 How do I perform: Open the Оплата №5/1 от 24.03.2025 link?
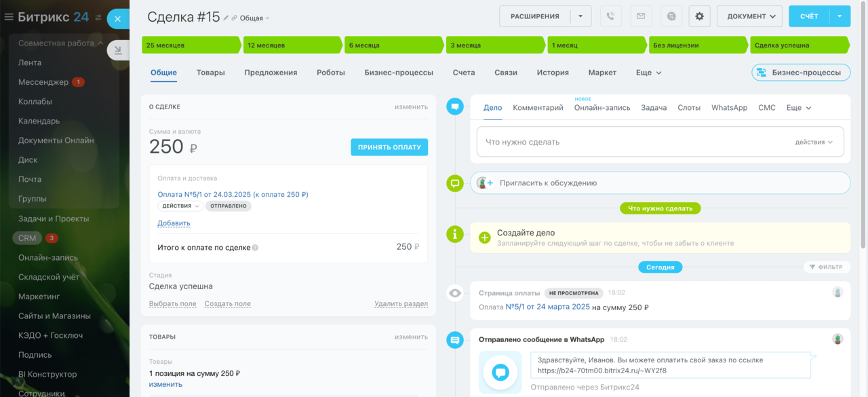(233, 194)
